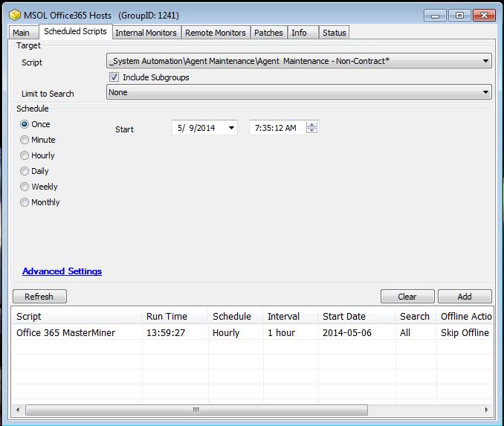Open the Start date picker dropdown
This screenshot has width=504, height=426.
231,128
